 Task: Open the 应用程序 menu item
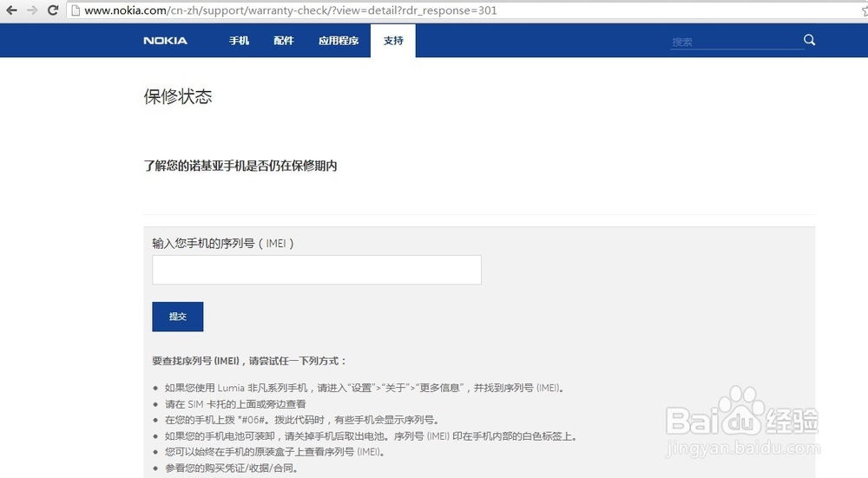[x=339, y=41]
